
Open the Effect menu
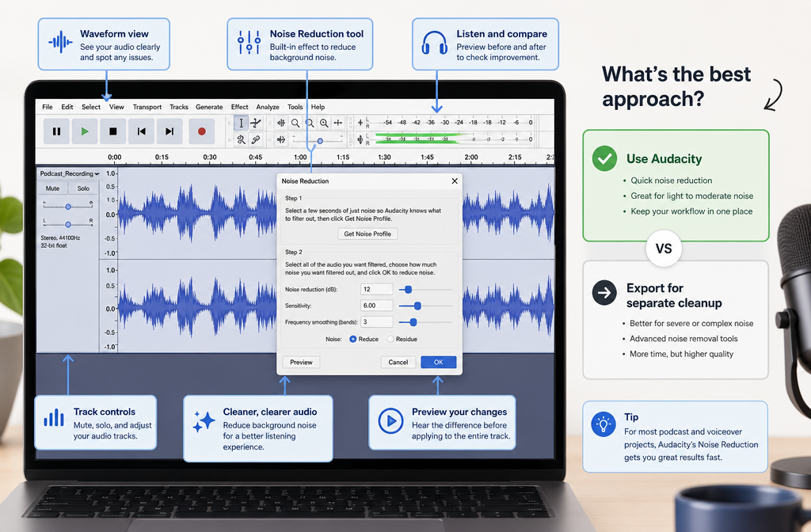click(239, 107)
